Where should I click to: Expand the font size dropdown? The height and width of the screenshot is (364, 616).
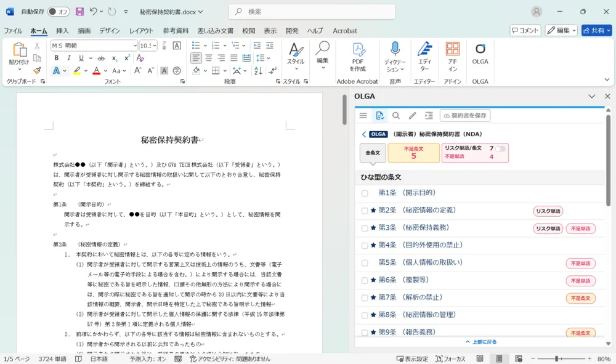[154, 46]
